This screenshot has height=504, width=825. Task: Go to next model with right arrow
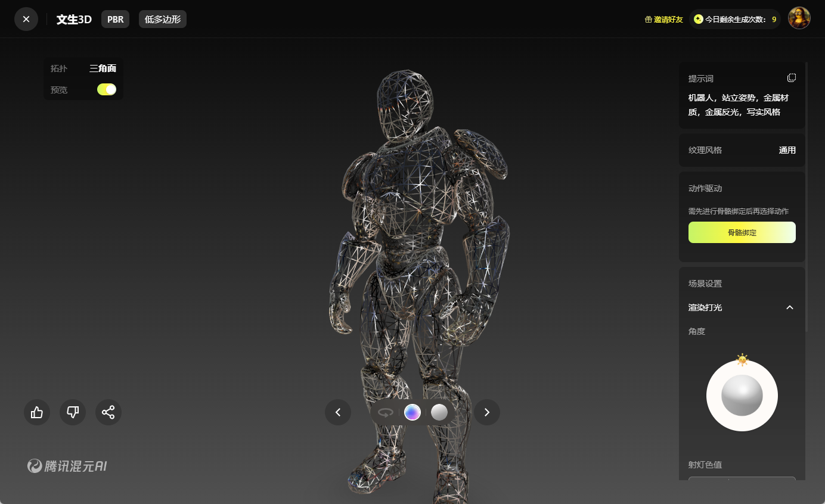point(487,412)
